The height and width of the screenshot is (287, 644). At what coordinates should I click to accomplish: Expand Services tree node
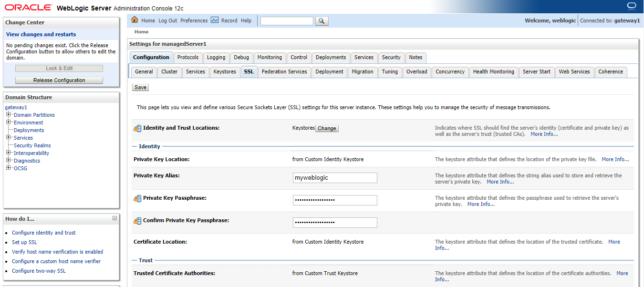pos(9,138)
